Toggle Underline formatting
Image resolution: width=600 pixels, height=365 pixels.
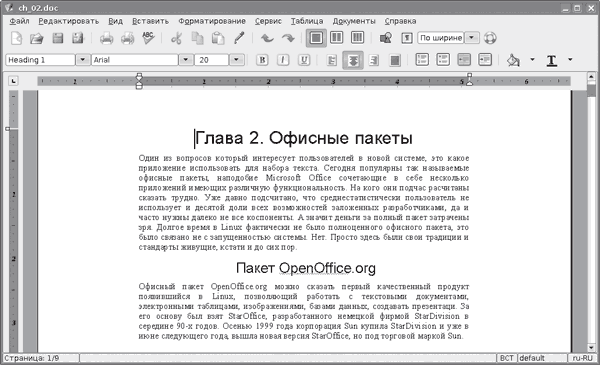pos(304,60)
